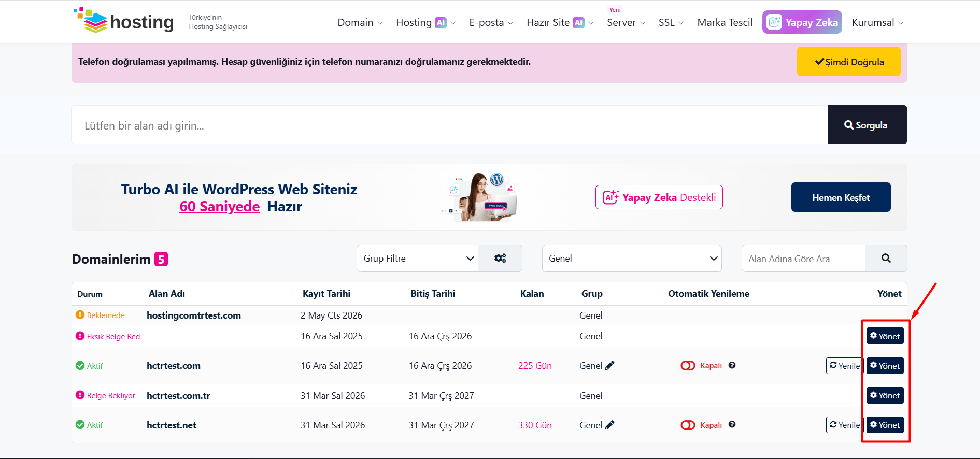Click the Sorgula search button
Image resolution: width=980 pixels, height=459 pixels.
pos(868,125)
